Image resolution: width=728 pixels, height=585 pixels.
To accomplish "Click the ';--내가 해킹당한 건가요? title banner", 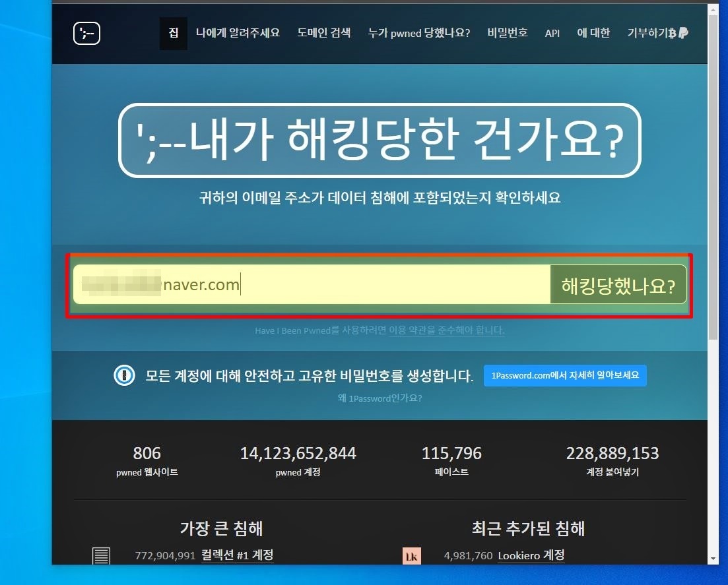I will 380,140.
